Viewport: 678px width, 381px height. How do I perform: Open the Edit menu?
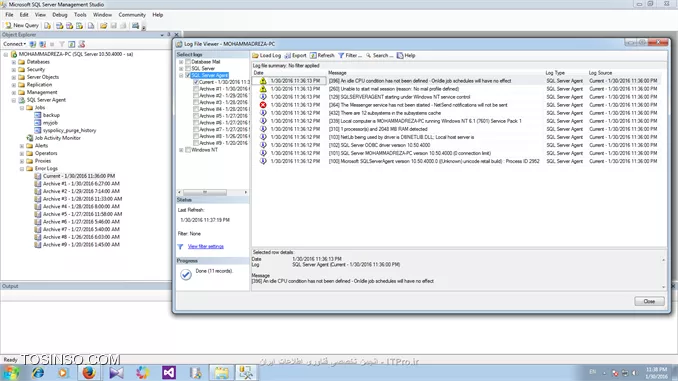(24, 15)
